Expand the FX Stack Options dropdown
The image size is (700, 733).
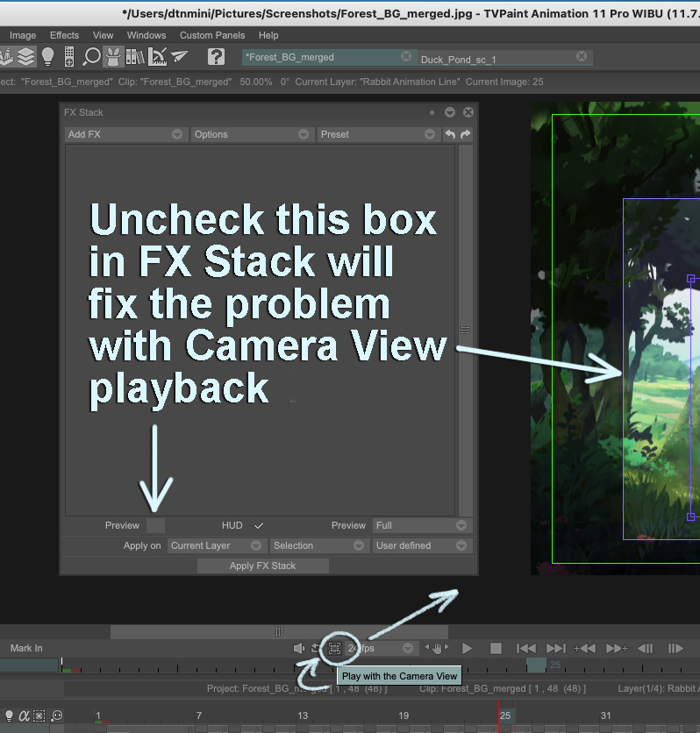(252, 135)
